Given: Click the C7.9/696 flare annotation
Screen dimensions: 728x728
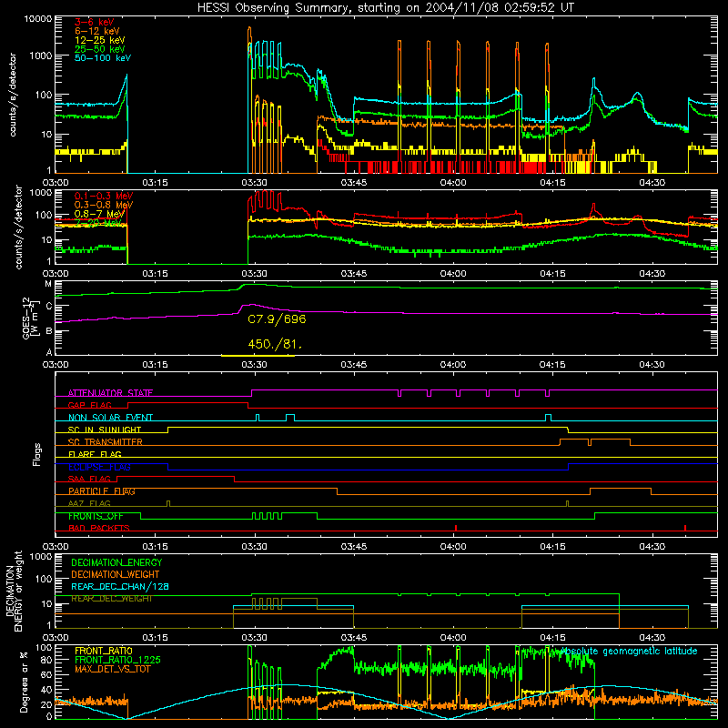Looking at the screenshot, I should point(277,319).
